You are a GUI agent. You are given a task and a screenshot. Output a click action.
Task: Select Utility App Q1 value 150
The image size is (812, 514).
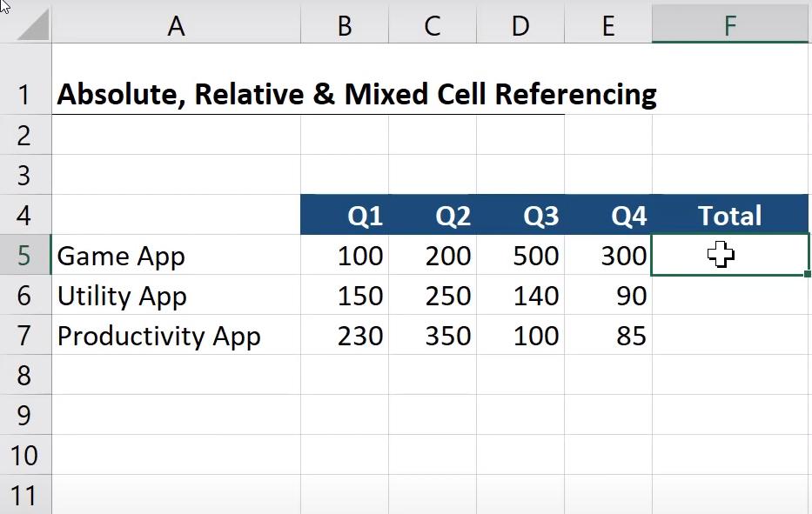[x=345, y=295]
